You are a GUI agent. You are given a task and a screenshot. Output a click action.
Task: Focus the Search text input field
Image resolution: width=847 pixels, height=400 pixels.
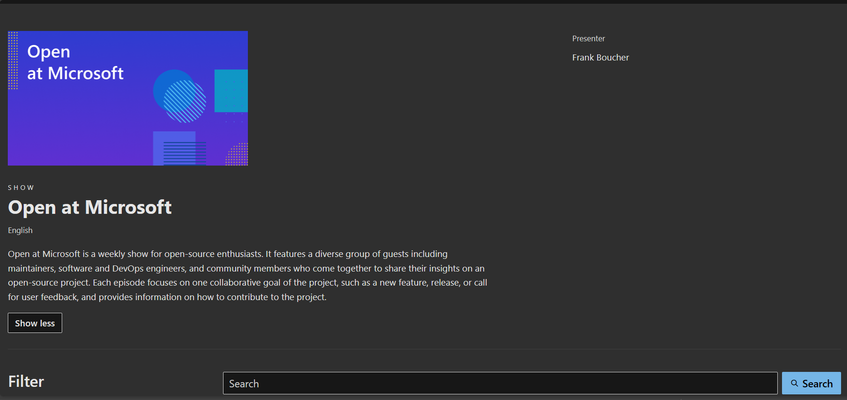pyautogui.click(x=500, y=383)
